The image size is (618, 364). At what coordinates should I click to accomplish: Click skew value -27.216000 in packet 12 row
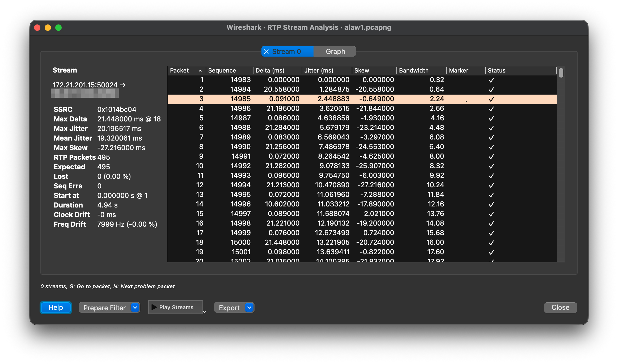coord(376,185)
